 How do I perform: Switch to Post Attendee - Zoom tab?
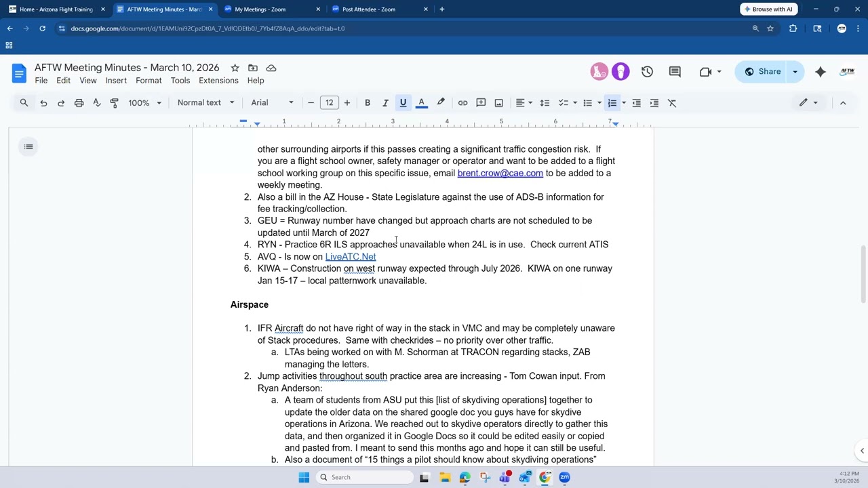click(380, 9)
